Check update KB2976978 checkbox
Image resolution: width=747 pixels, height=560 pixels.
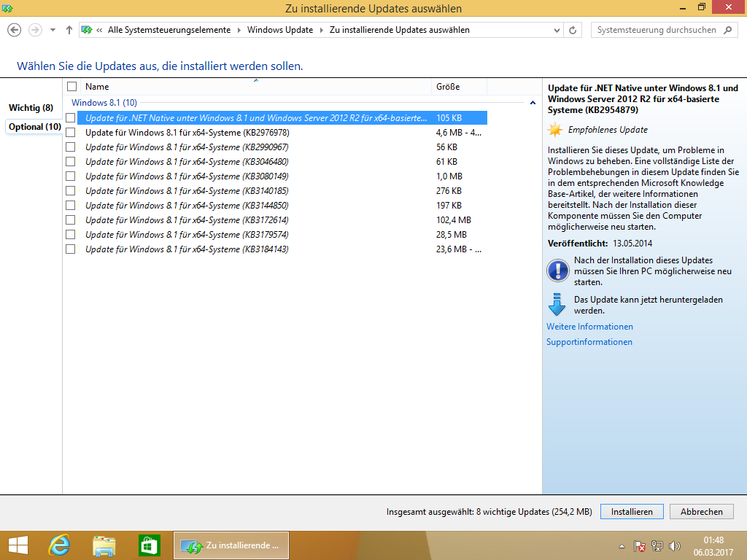[71, 133]
